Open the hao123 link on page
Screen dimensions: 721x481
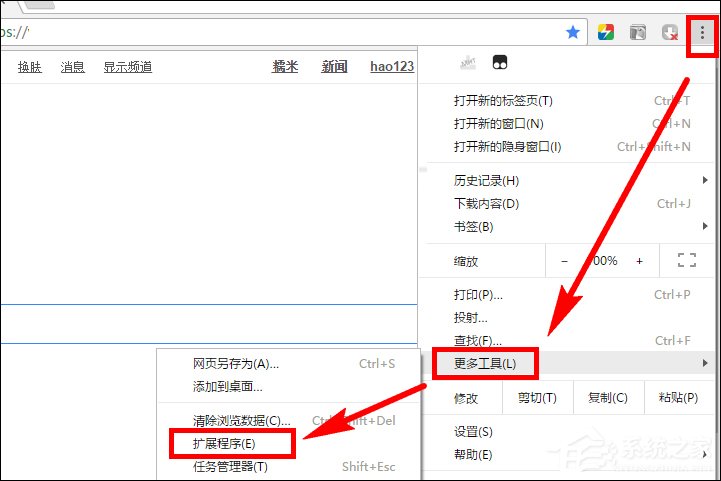(x=391, y=67)
